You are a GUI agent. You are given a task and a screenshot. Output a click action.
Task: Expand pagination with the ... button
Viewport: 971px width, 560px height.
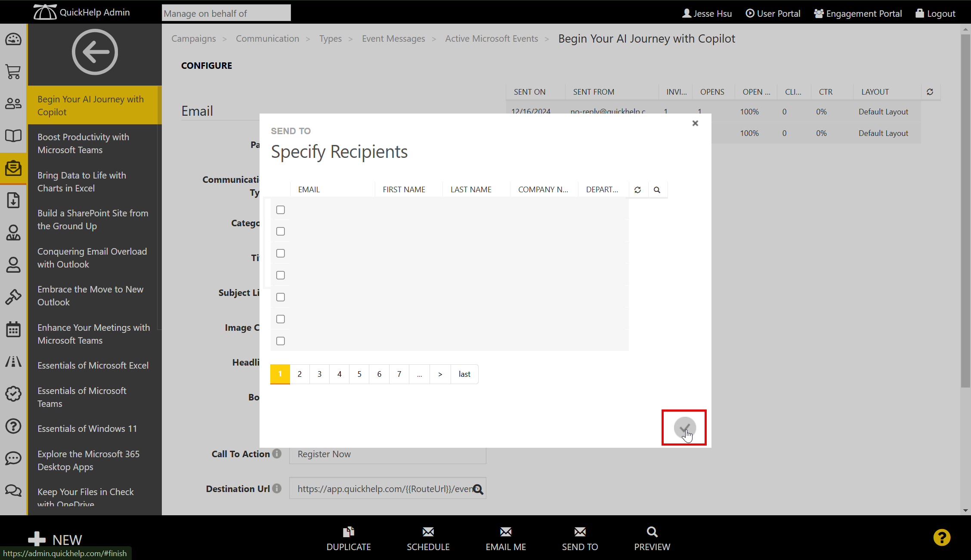(x=419, y=374)
